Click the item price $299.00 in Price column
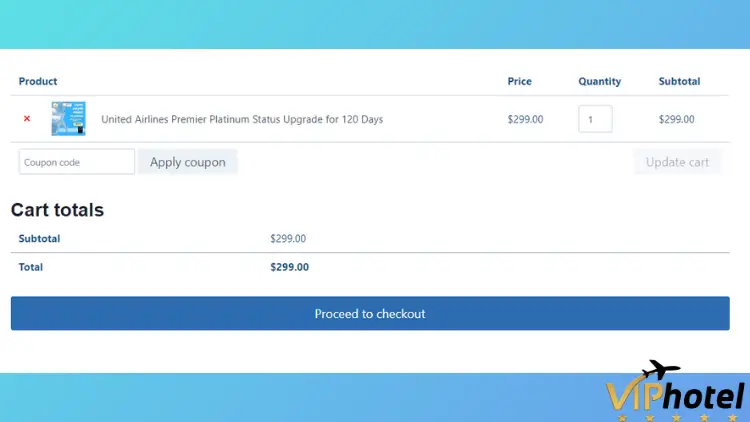The width and height of the screenshot is (750, 422). pyautogui.click(x=525, y=119)
